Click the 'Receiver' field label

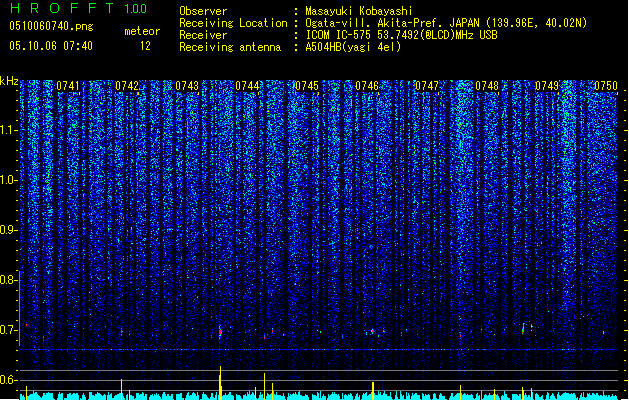(x=203, y=35)
